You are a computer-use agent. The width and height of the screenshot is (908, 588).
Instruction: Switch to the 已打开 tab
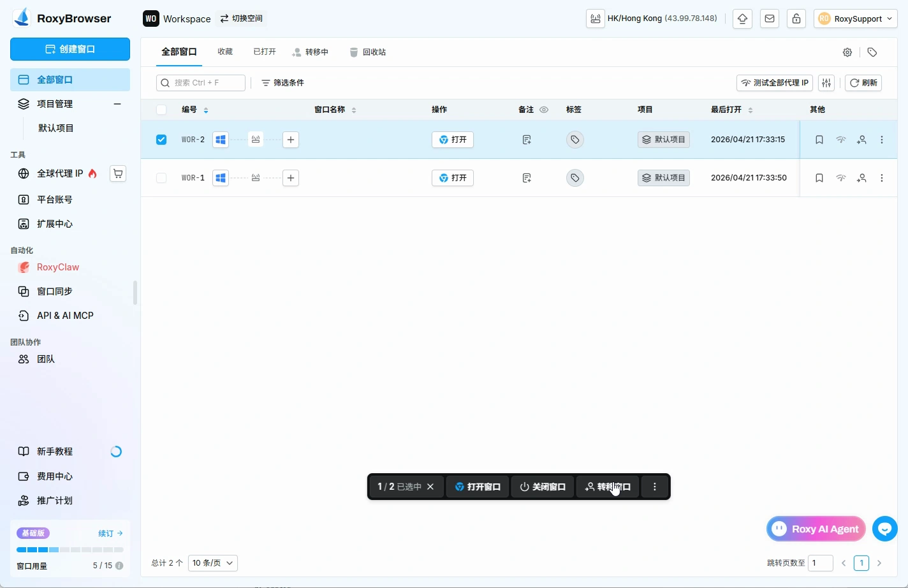tap(265, 52)
